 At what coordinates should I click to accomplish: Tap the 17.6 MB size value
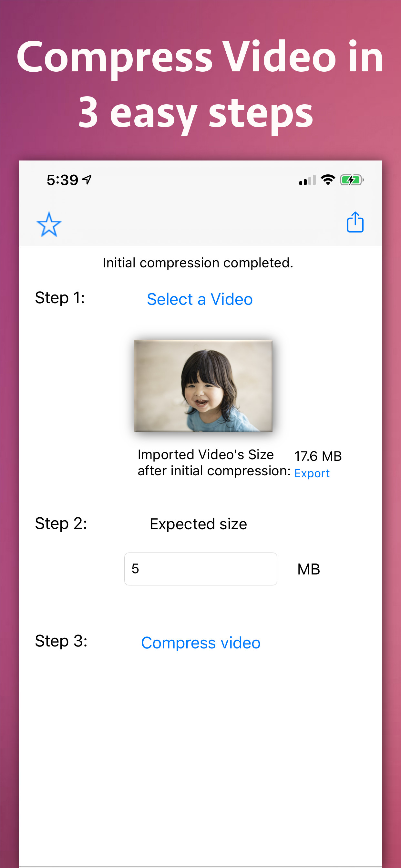pos(318,456)
